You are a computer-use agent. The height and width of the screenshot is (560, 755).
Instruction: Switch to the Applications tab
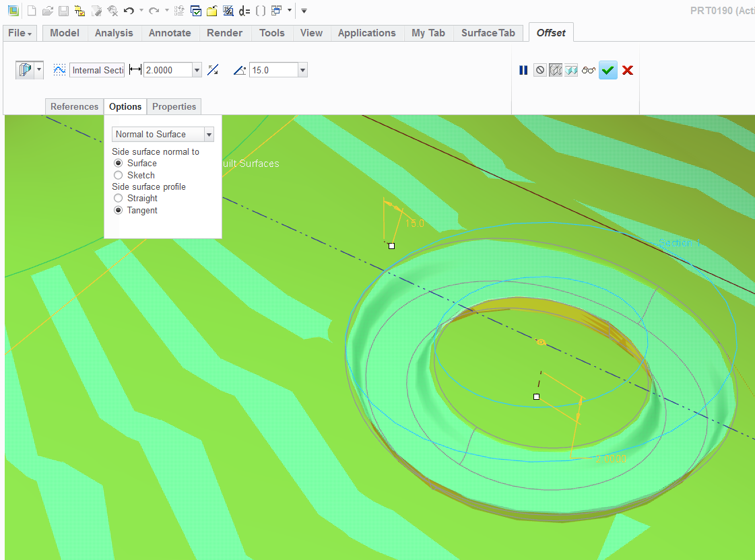coord(366,33)
